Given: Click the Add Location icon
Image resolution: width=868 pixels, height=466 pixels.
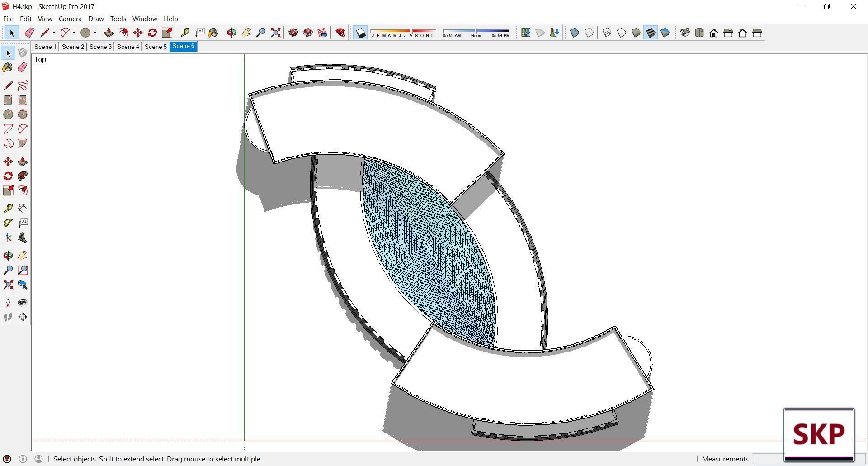Looking at the screenshot, I should 526,33.
